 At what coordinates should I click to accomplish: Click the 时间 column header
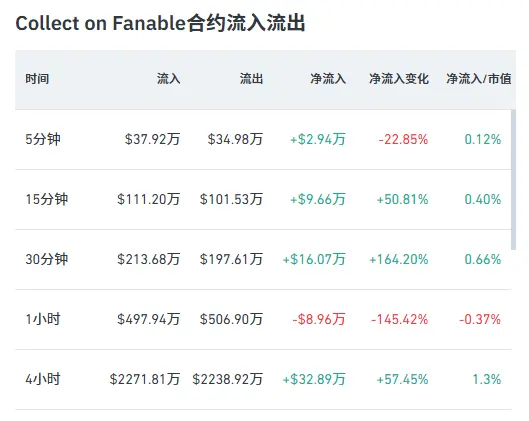pyautogui.click(x=37, y=79)
